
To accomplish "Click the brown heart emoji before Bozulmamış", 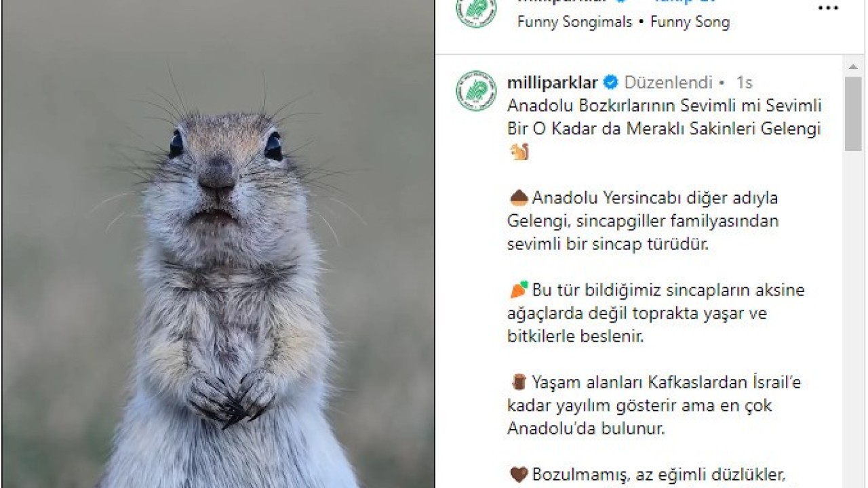I will pos(519,474).
